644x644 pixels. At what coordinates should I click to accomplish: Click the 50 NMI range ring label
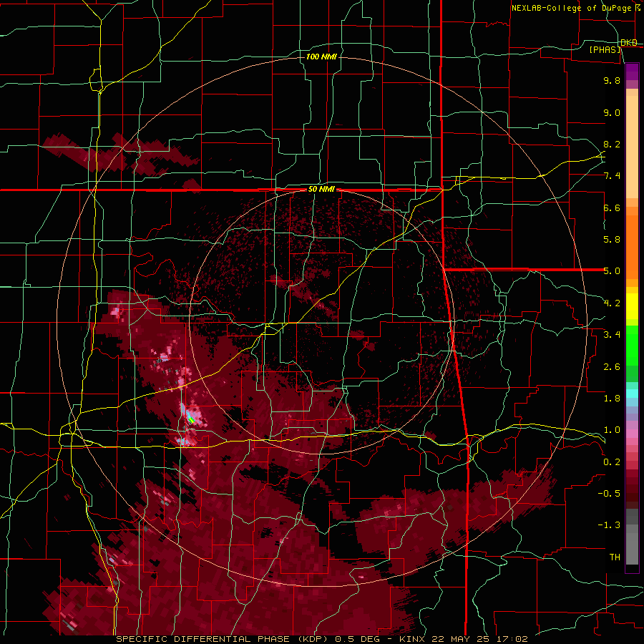(x=321, y=190)
